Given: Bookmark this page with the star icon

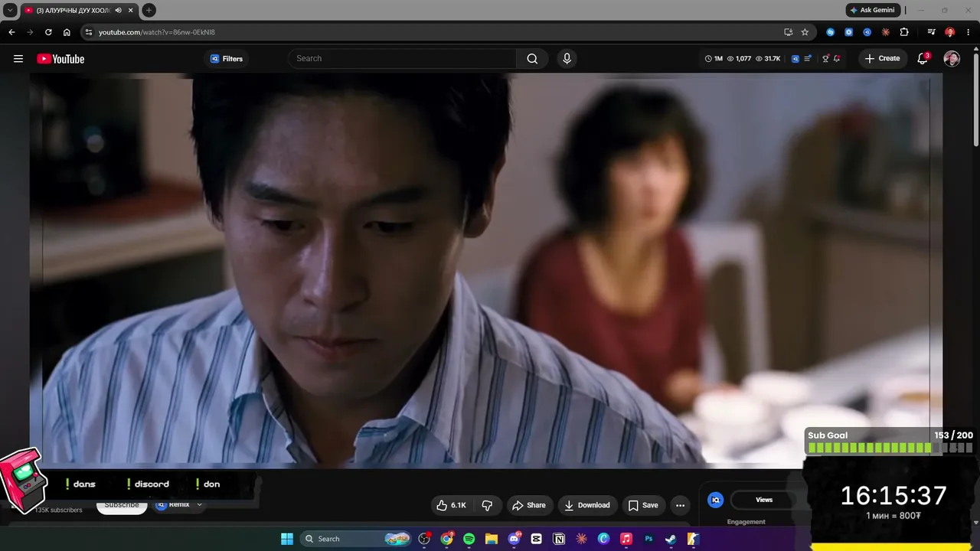Looking at the screenshot, I should pyautogui.click(x=805, y=32).
